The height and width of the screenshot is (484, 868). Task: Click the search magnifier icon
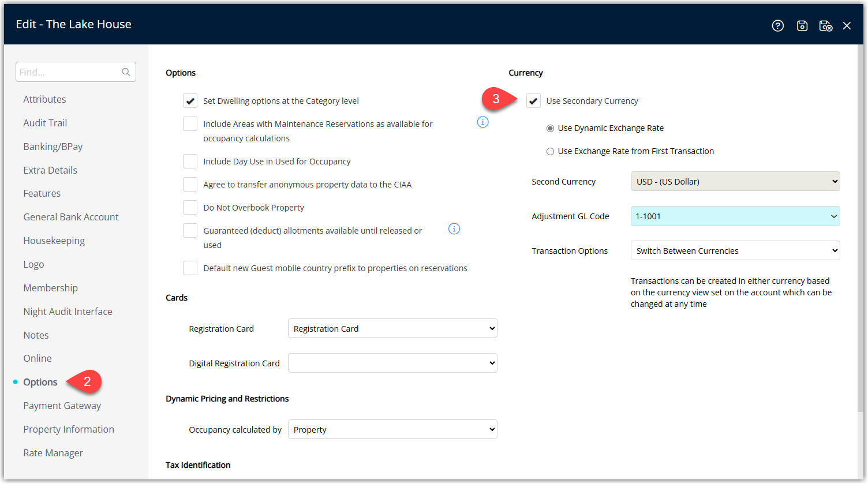[126, 72]
